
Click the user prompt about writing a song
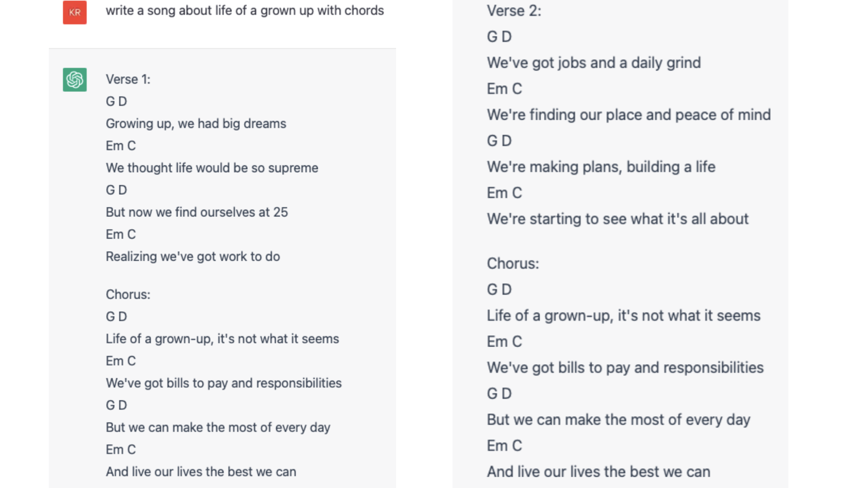tap(245, 10)
